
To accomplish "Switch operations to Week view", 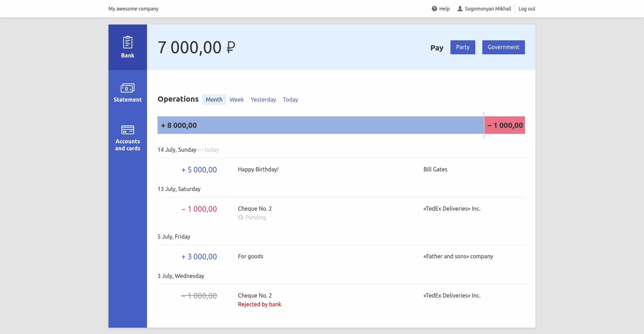I will click(x=237, y=100).
